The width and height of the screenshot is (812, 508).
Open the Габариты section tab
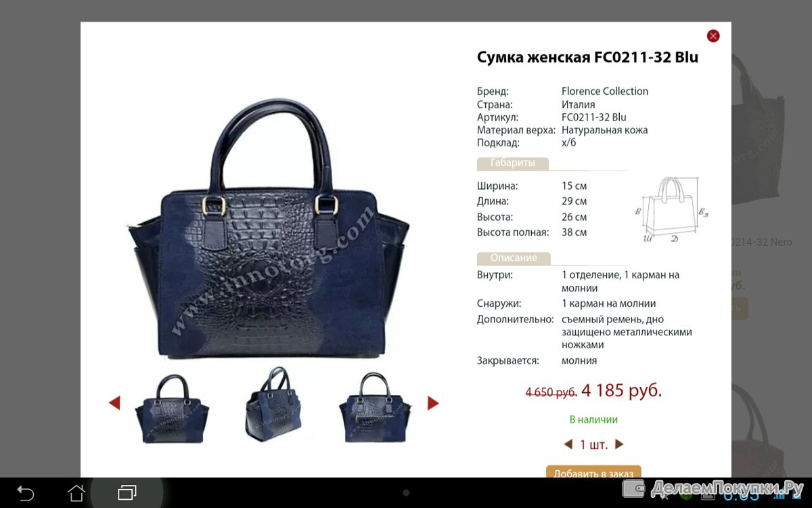click(512, 163)
